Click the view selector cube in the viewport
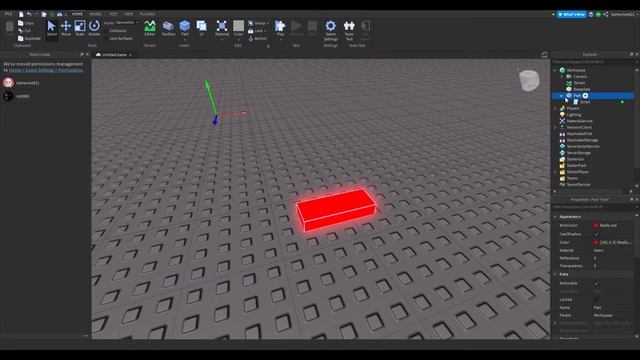Image resolution: width=640 pixels, height=360 pixels. tap(529, 80)
